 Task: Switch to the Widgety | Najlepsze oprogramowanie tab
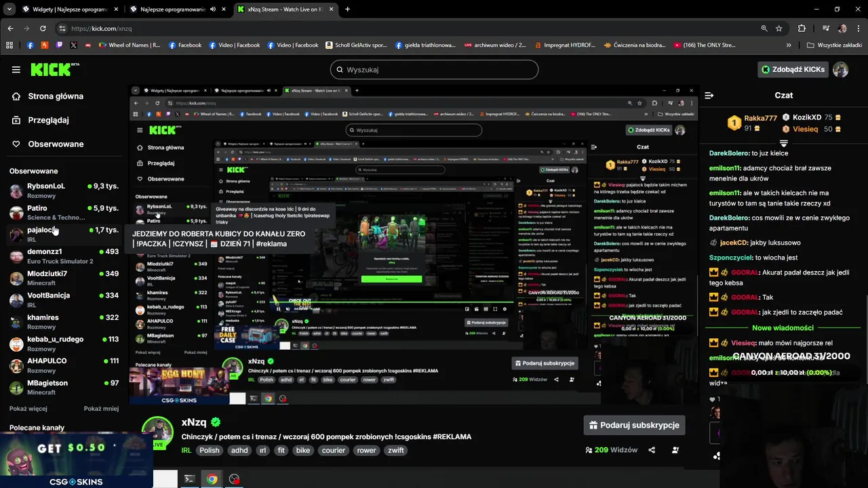pos(71,9)
